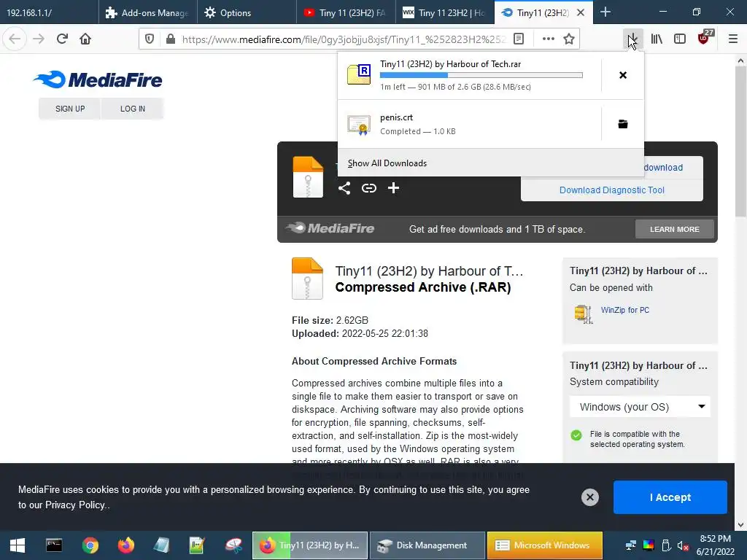Switch to Options tab
Image resolution: width=747 pixels, height=560 pixels.
247,12
